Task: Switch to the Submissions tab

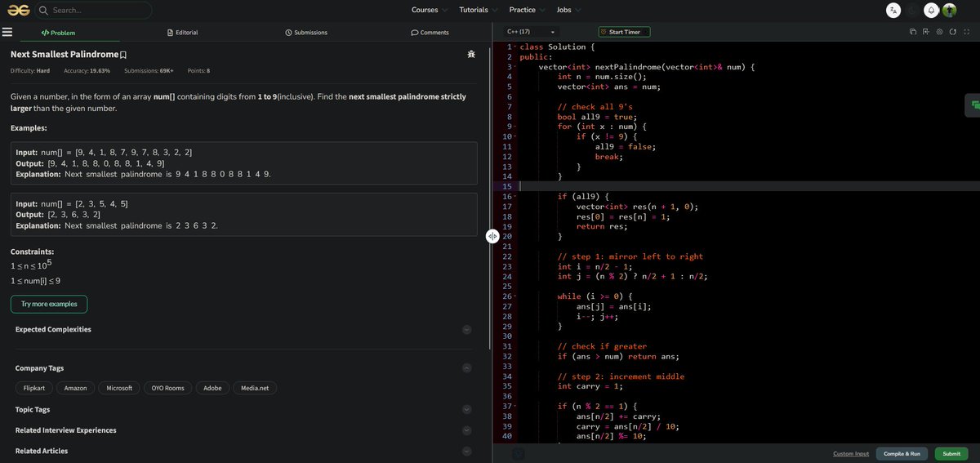Action: 306,33
